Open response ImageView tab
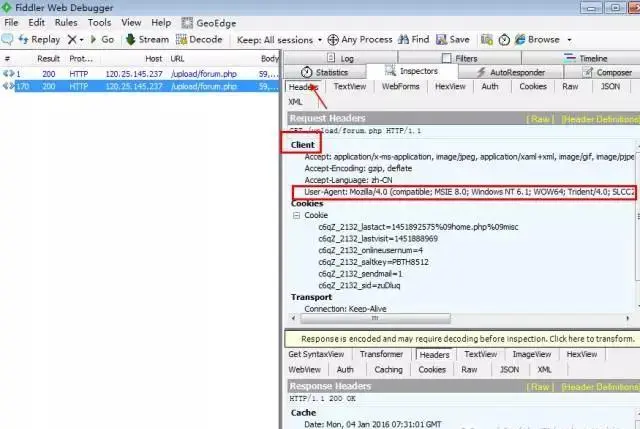This screenshot has height=429, width=640. pyautogui.click(x=531, y=354)
